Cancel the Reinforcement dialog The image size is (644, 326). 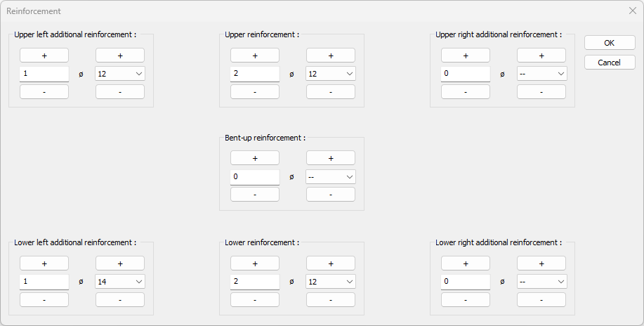click(x=610, y=63)
